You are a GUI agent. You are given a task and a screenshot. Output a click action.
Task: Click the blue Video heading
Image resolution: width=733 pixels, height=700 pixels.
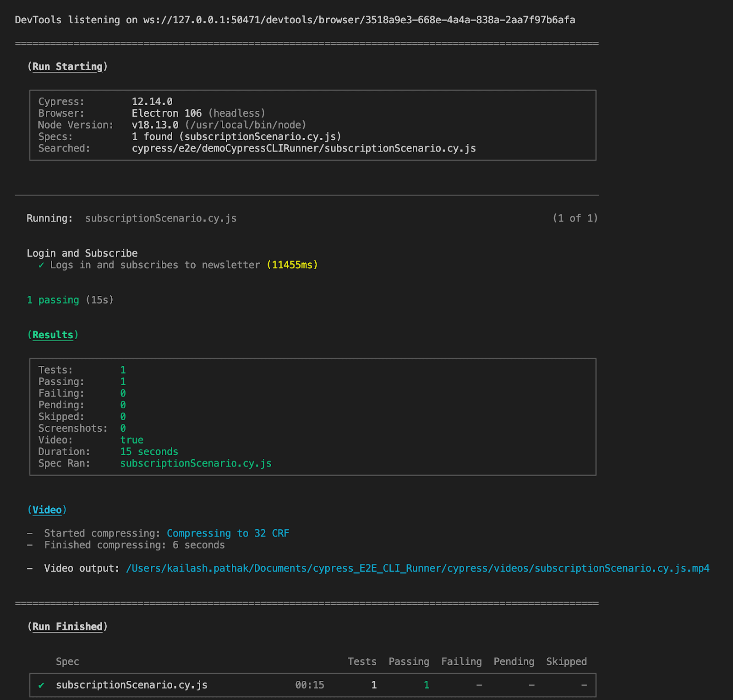tap(47, 510)
